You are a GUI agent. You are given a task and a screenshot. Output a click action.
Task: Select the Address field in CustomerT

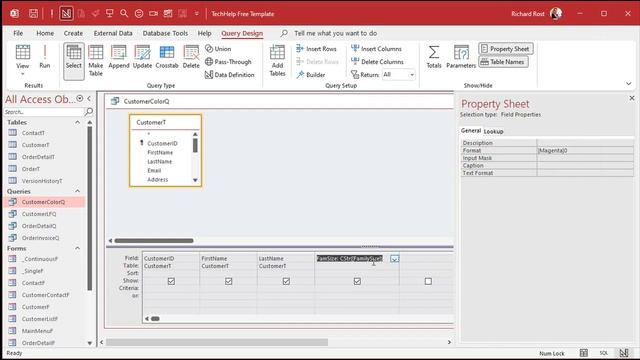158,180
